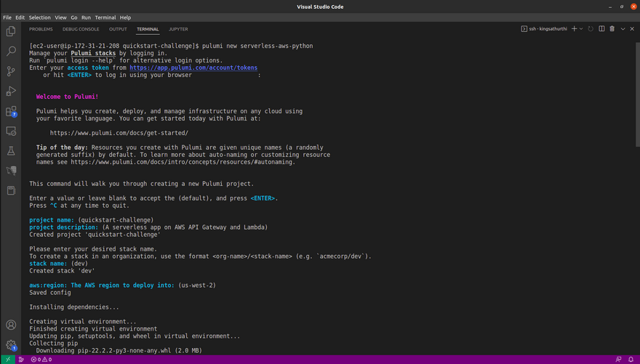Open the Run and Debug view
Viewport: 640px width, 364px height.
(x=11, y=91)
